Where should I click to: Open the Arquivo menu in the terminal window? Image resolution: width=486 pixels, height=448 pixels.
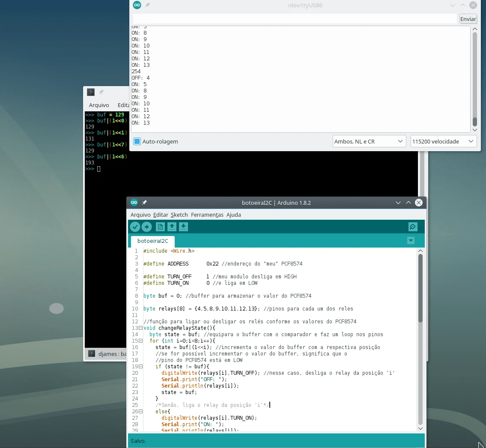coord(99,105)
